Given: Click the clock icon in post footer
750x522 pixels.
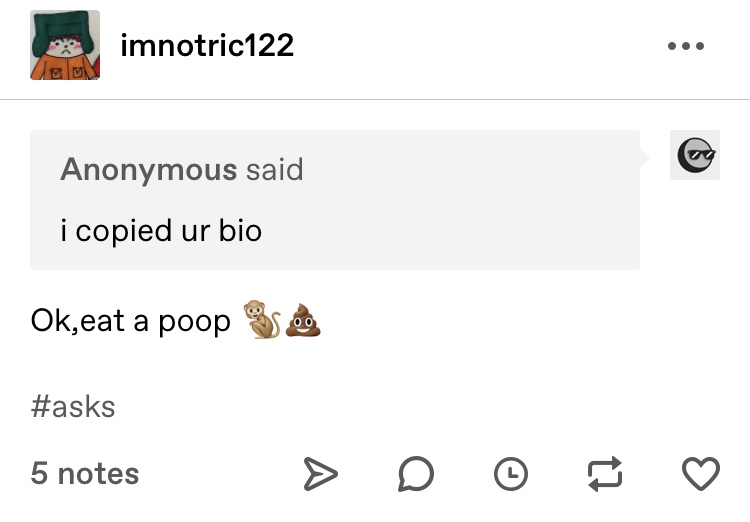Looking at the screenshot, I should coord(510,474).
